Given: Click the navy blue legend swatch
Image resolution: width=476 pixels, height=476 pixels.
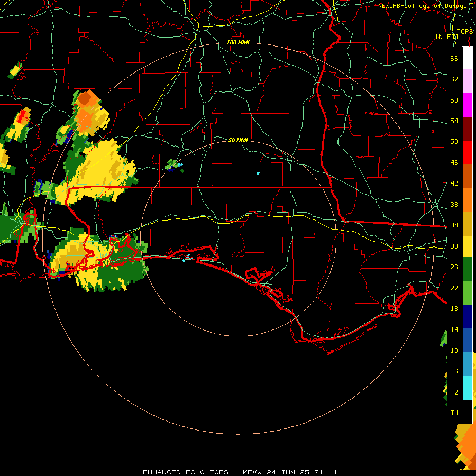Looking at the screenshot, I should click(467, 317).
